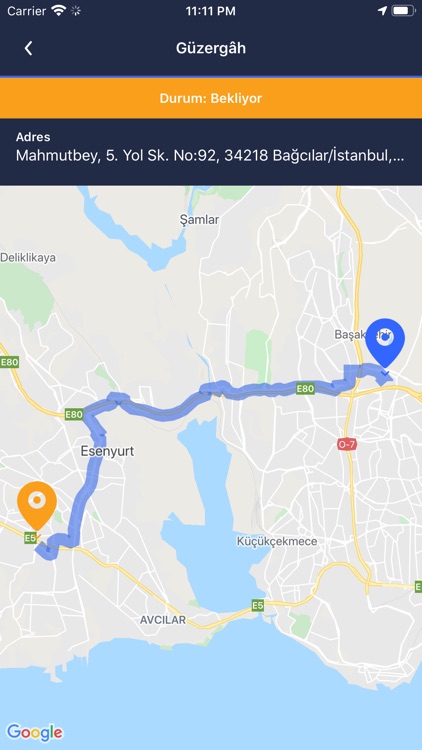Tap the Wi-Fi icon in status bar

(58, 11)
